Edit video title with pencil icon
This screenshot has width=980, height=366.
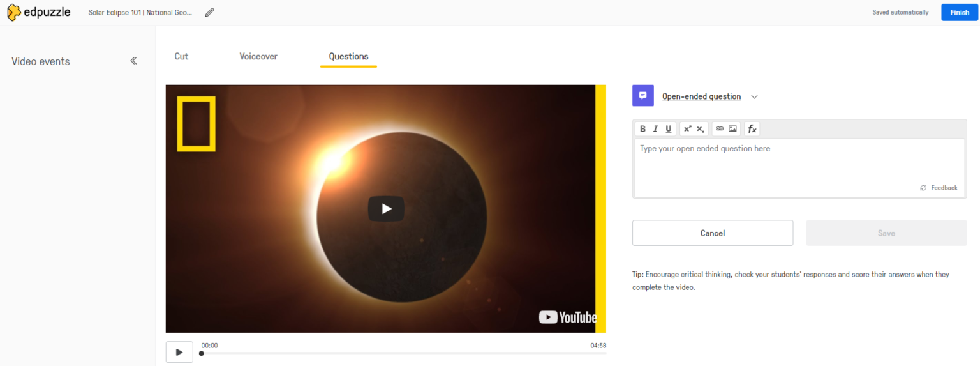click(x=209, y=13)
